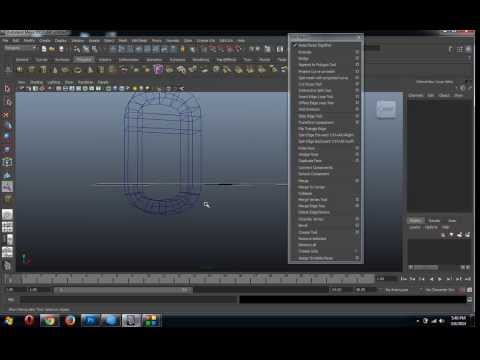Choose Bridge from Edit Mesh menu

point(303,58)
